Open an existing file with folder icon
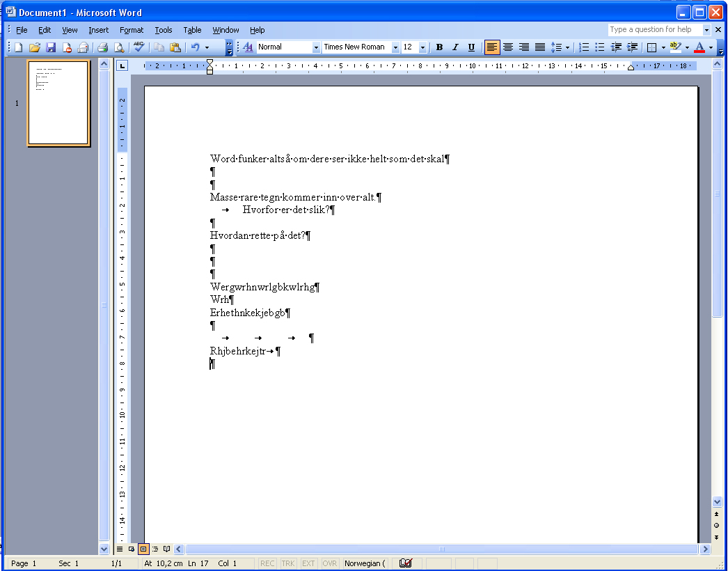Screen dimensions: 728x571 (x=34, y=47)
